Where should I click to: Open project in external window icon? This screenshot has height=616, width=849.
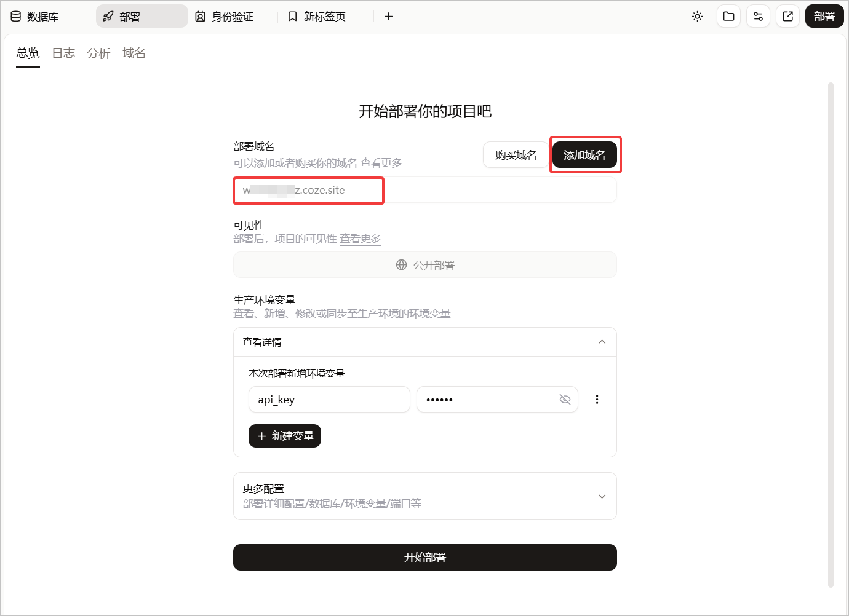point(787,17)
